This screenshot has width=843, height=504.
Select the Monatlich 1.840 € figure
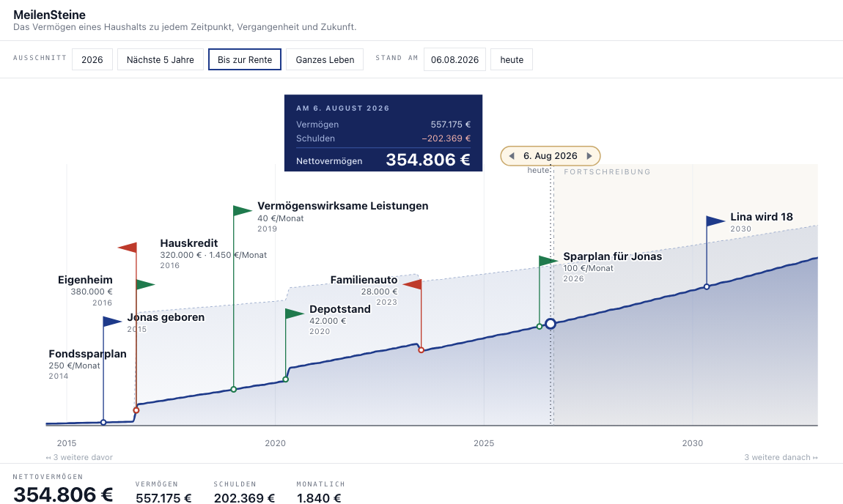click(x=319, y=498)
